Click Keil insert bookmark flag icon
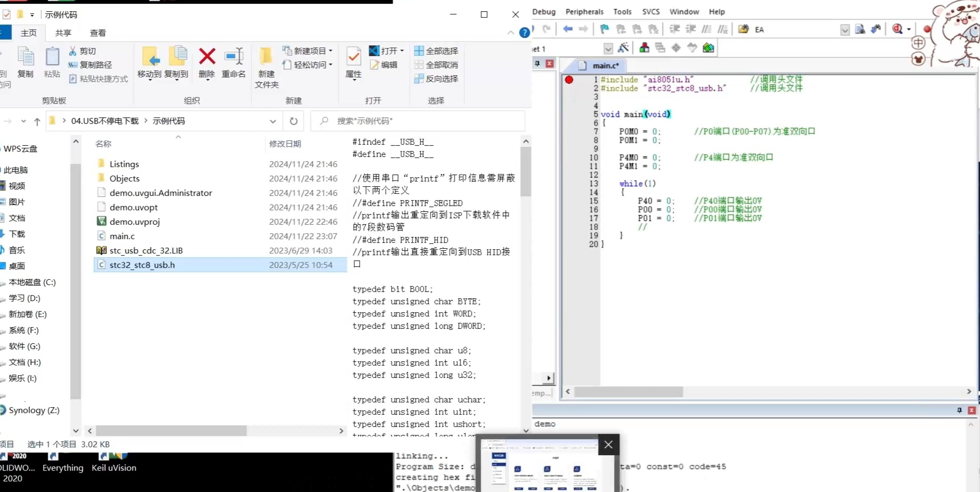This screenshot has height=492, width=980. tap(605, 29)
